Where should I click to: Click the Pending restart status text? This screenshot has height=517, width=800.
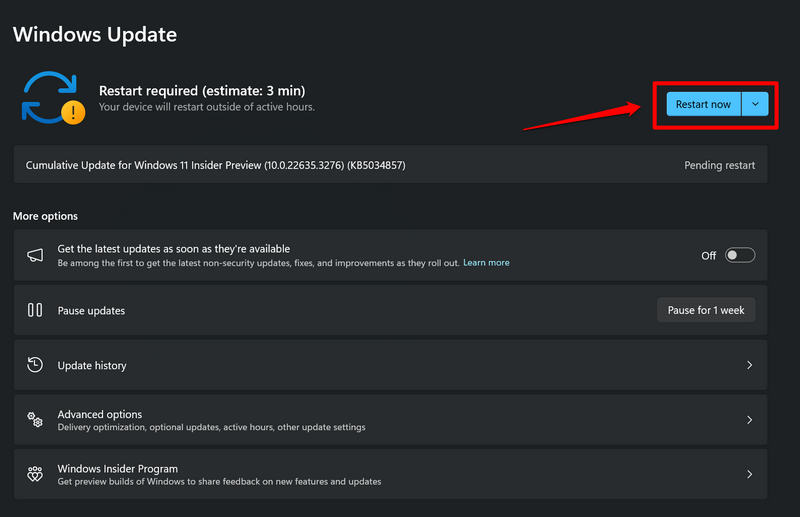click(719, 165)
